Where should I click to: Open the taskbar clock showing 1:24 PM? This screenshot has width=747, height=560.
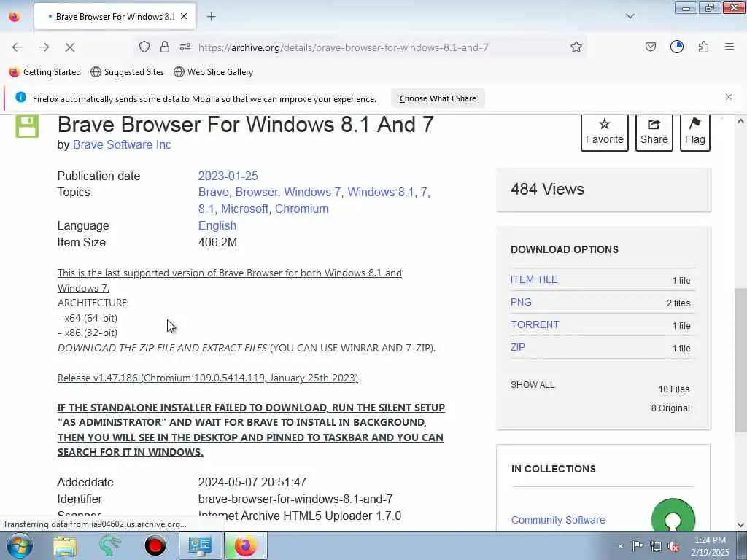(711, 546)
